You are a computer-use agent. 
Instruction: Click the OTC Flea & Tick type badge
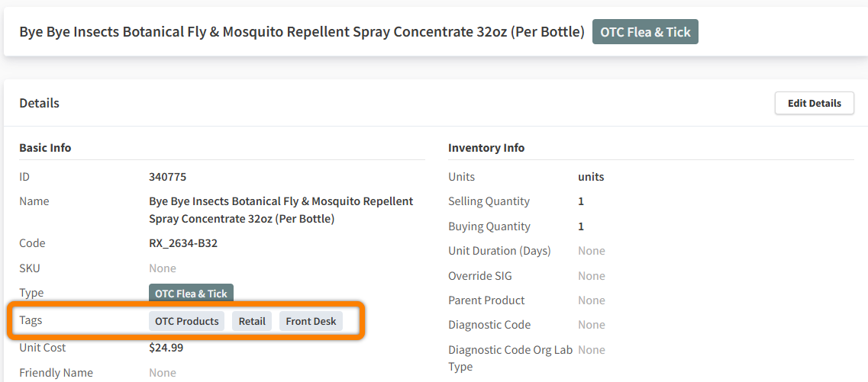click(x=191, y=294)
